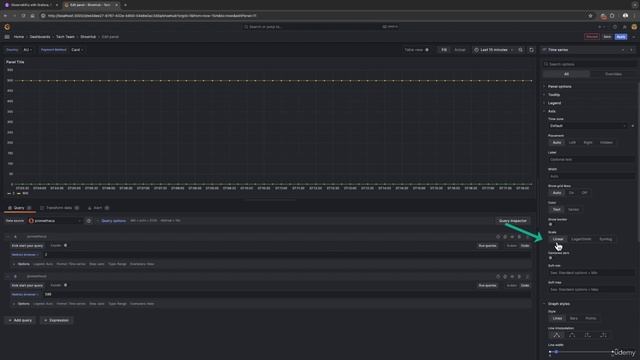Click the Grafana logo icon
Viewport: 640px width, 360px height.
[x=7, y=27]
